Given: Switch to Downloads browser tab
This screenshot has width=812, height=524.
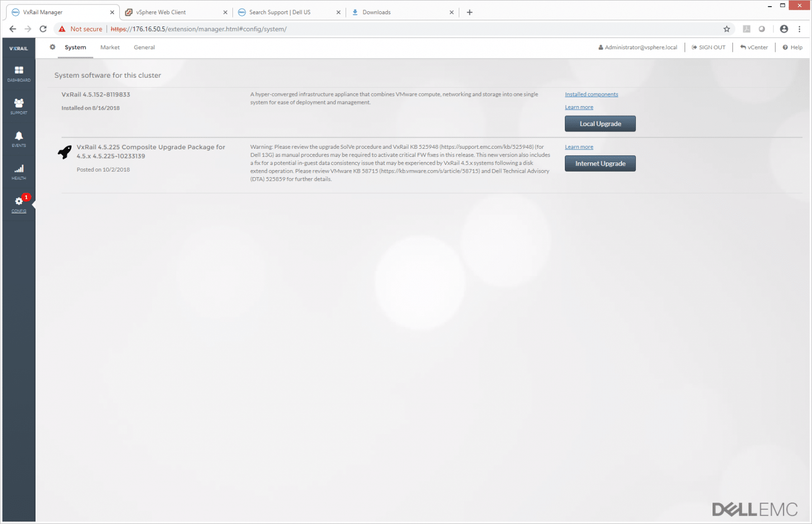Looking at the screenshot, I should [402, 12].
